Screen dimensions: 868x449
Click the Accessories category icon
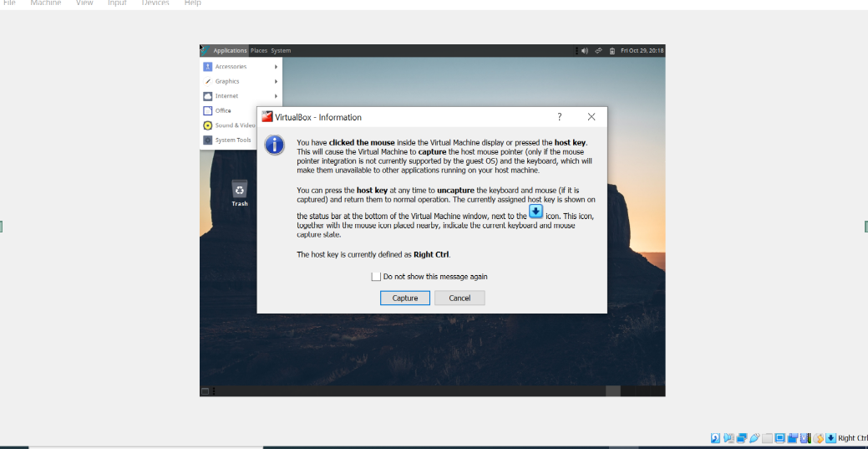[x=207, y=67]
